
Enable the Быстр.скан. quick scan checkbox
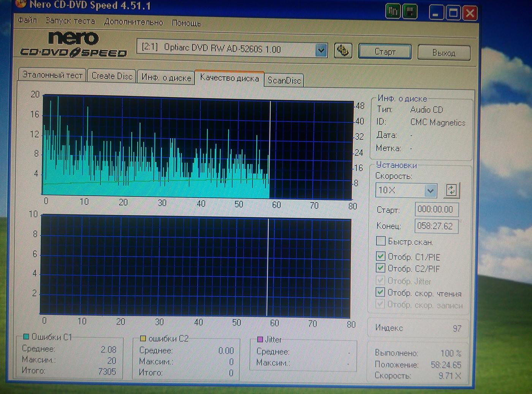(380, 241)
